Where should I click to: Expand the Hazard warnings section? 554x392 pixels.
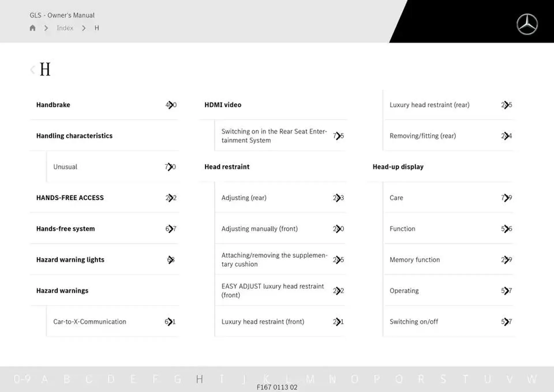coord(65,290)
